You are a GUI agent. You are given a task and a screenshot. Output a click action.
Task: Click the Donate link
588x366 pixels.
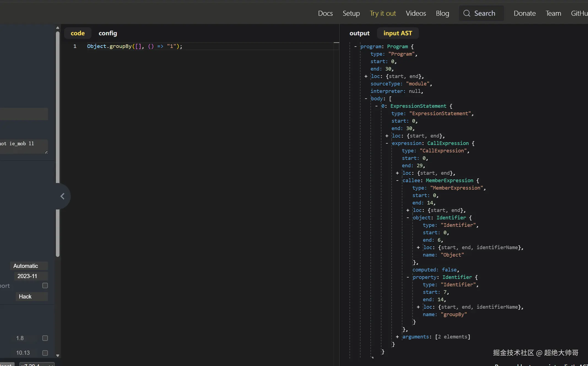pyautogui.click(x=525, y=13)
